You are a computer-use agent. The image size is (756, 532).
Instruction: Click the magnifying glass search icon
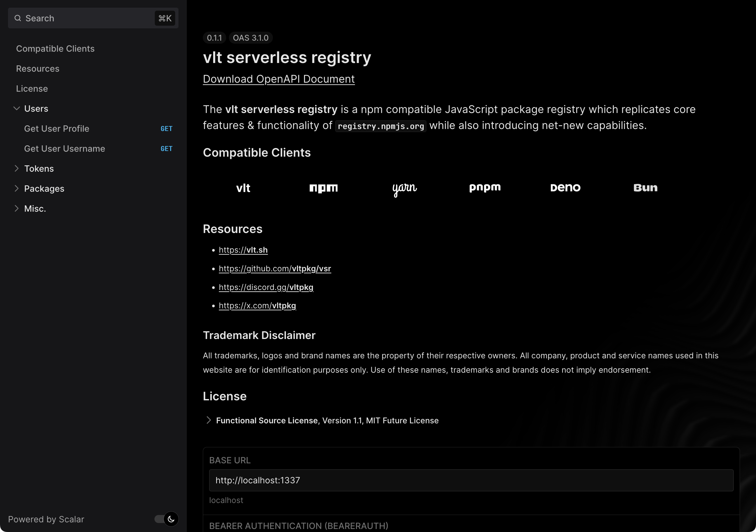[x=18, y=18]
